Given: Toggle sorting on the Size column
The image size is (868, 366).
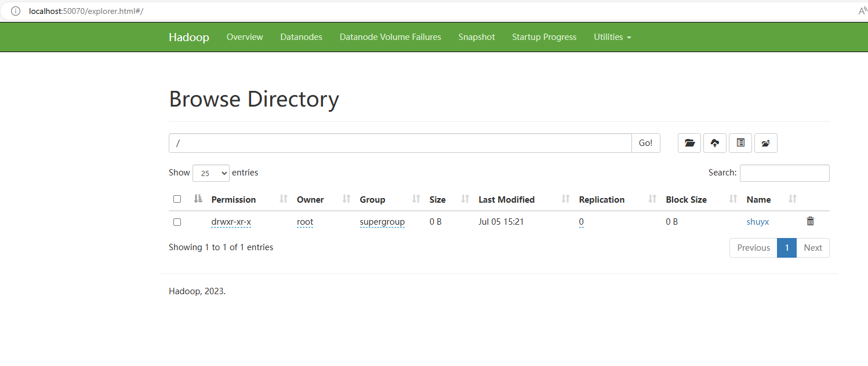Looking at the screenshot, I should pos(464,199).
